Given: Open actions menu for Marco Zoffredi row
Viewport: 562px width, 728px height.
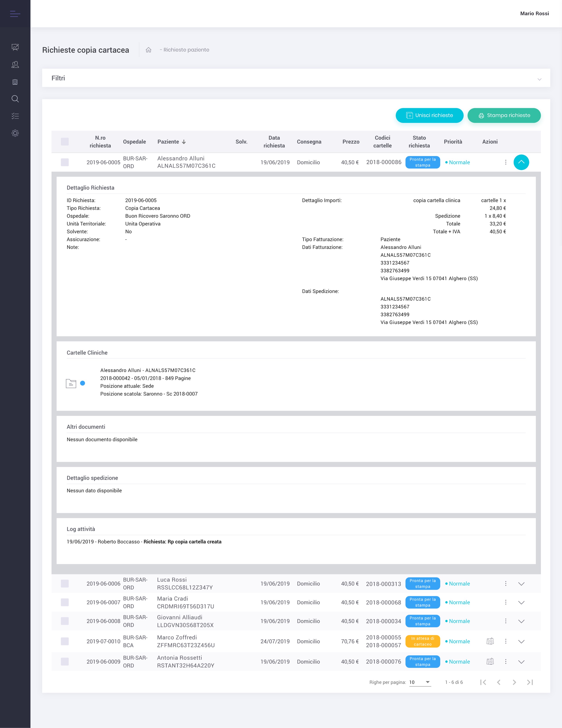Looking at the screenshot, I should [x=506, y=641].
